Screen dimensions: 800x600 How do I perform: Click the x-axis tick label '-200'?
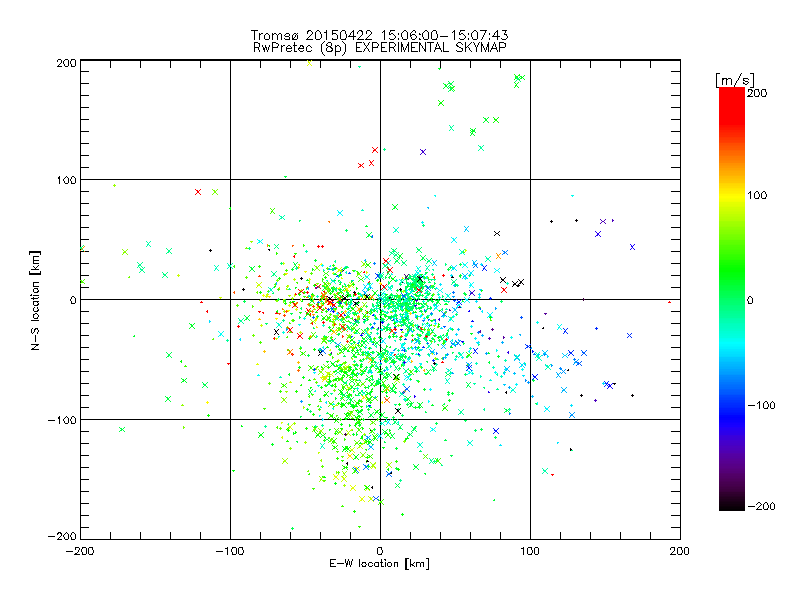[x=80, y=552]
